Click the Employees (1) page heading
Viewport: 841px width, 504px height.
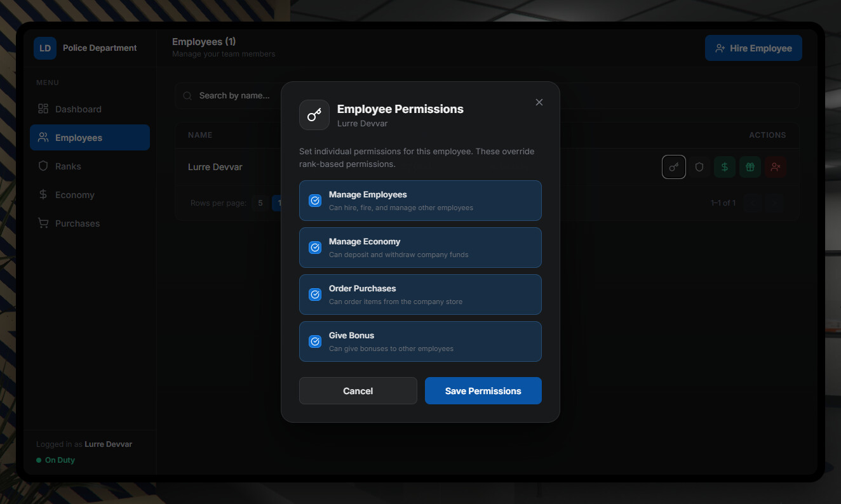pos(204,42)
